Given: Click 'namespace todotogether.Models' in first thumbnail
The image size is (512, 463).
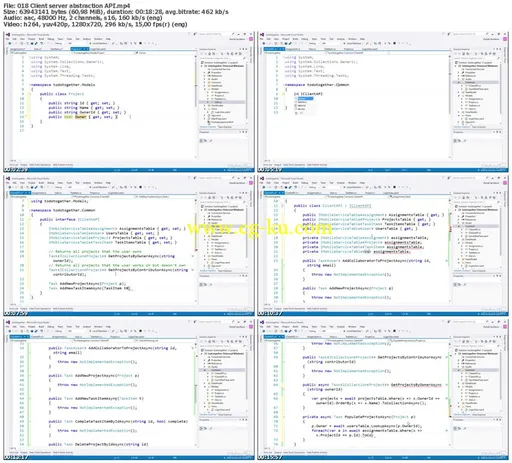Looking at the screenshot, I should tap(63, 85).
